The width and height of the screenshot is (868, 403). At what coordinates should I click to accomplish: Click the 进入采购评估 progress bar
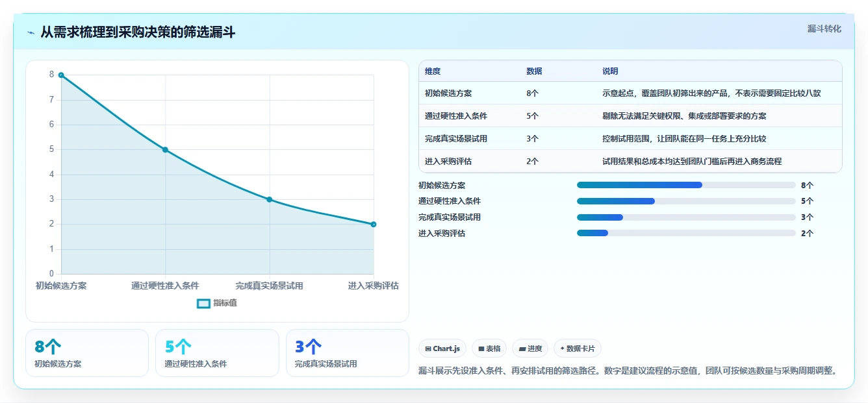[686, 233]
